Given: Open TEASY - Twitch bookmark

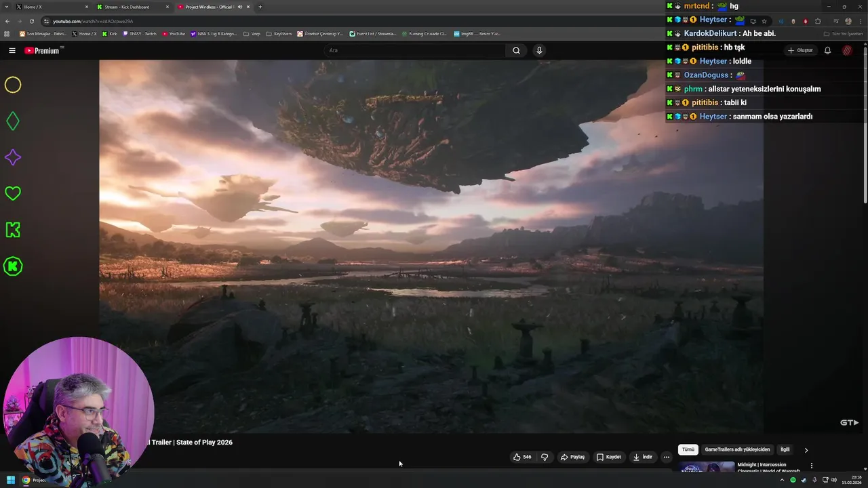Looking at the screenshot, I should click(140, 33).
